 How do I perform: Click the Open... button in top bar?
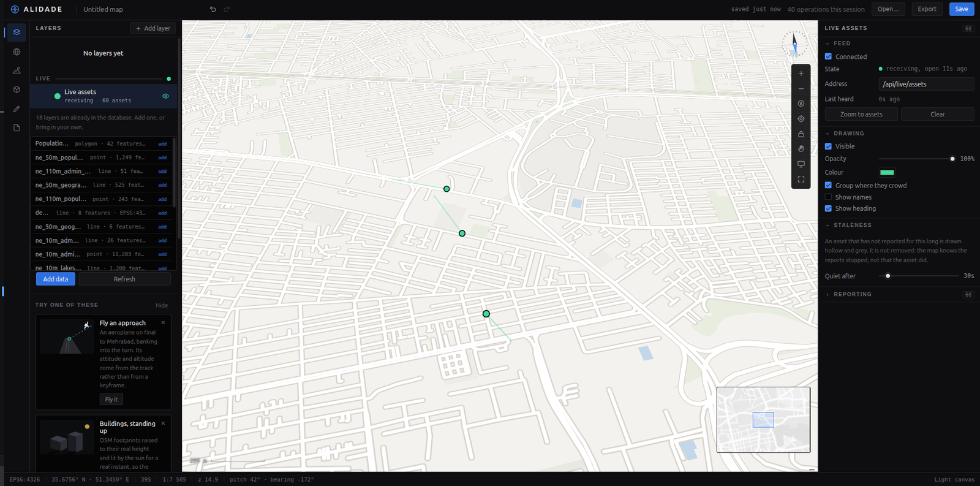888,9
